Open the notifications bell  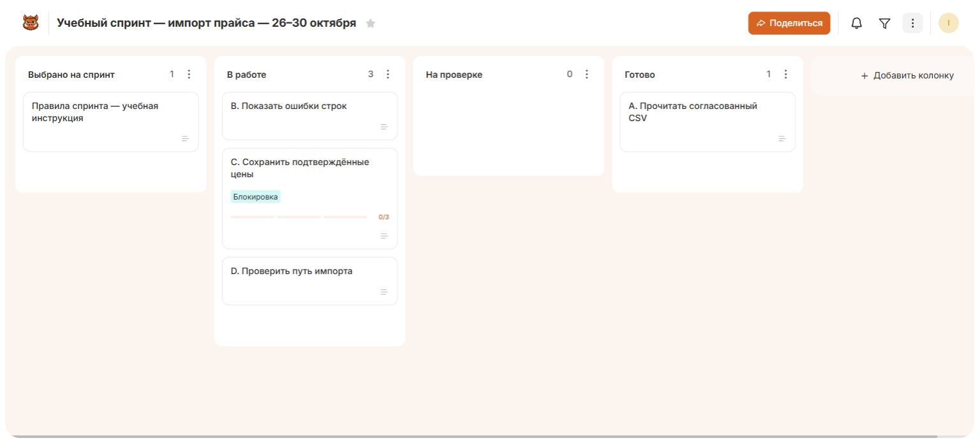click(857, 23)
